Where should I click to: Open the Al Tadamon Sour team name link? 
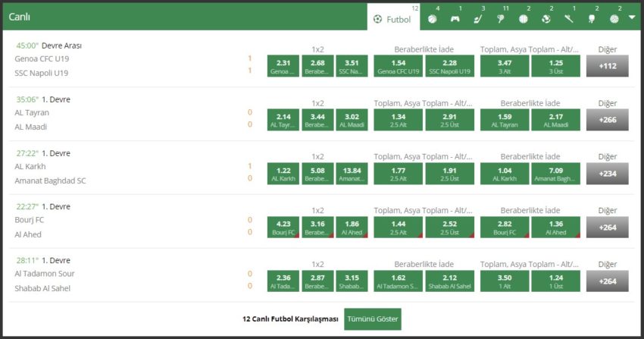pos(45,274)
